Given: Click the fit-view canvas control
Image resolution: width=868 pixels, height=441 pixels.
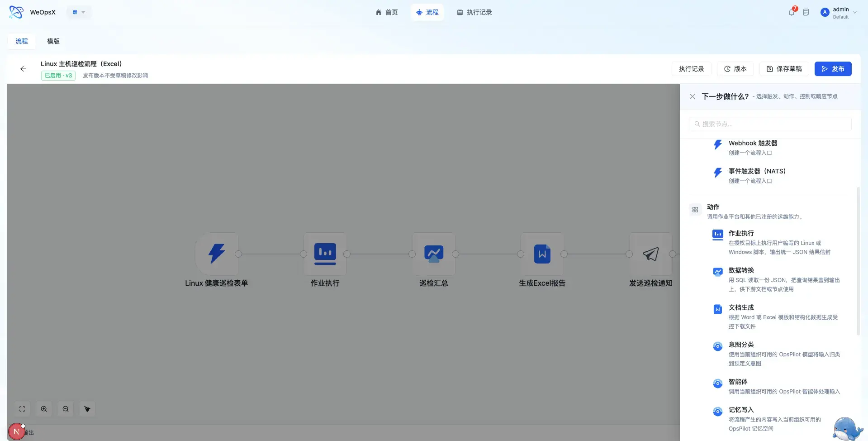Looking at the screenshot, I should (22, 409).
